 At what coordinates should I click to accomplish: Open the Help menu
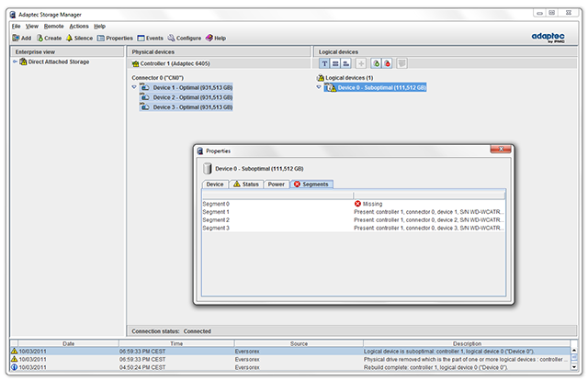pyautogui.click(x=99, y=27)
